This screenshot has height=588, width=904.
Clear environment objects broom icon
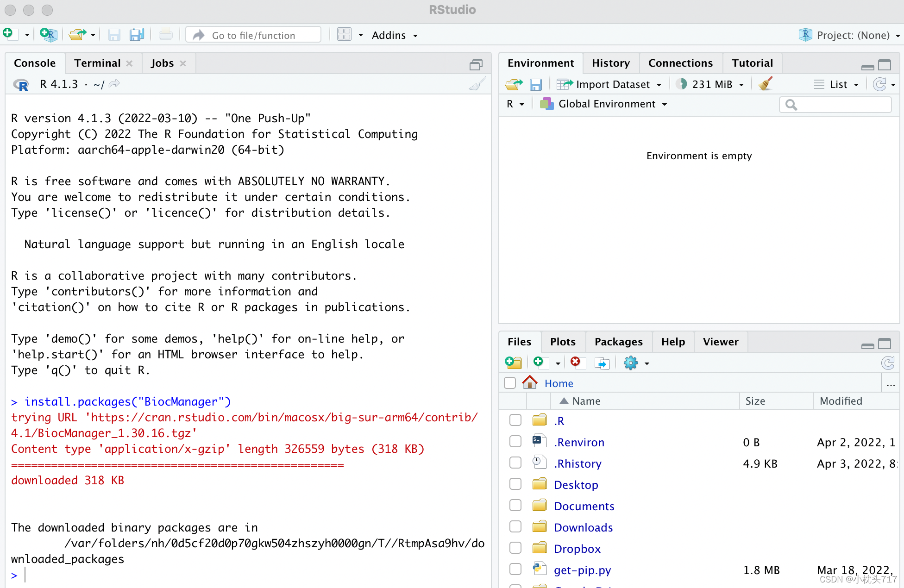[x=766, y=84]
